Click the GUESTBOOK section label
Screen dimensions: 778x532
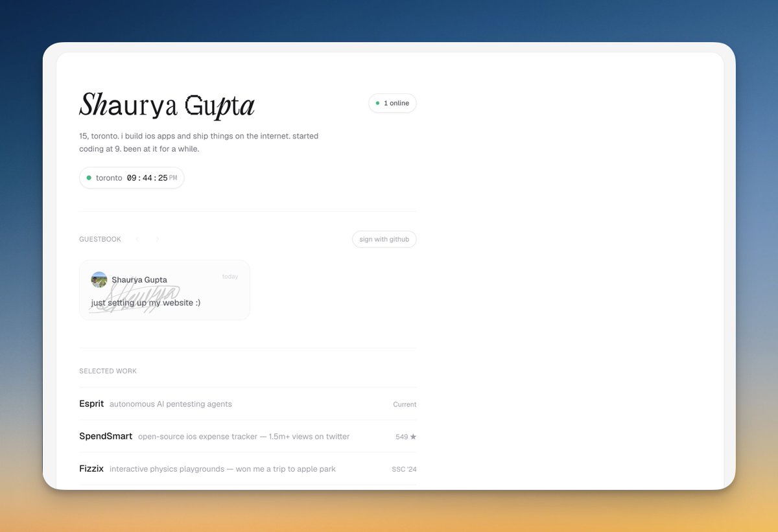[100, 239]
